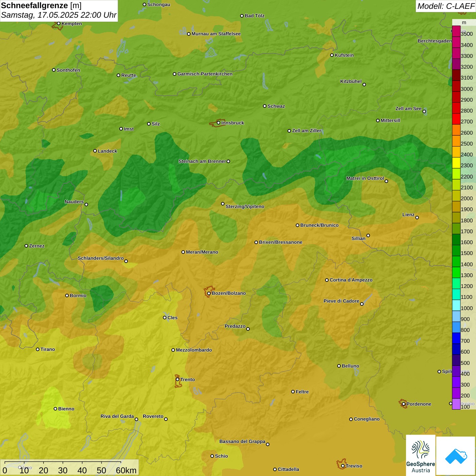Click the Bruneck/Brunico location dot
Screen dimensions: 476x476
tap(297, 225)
